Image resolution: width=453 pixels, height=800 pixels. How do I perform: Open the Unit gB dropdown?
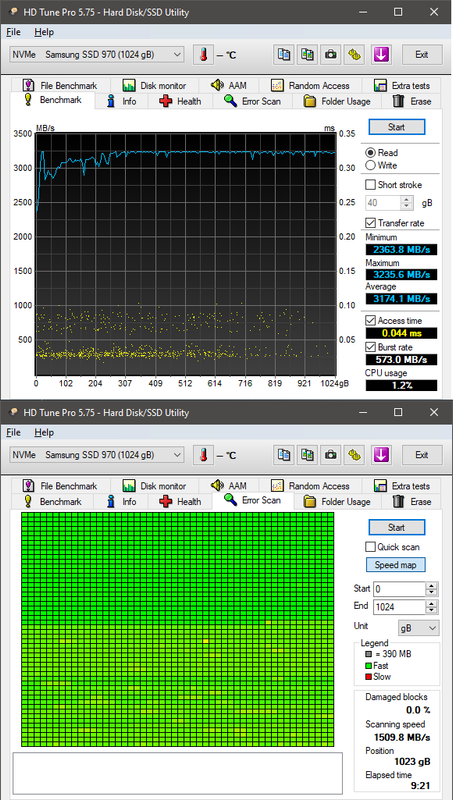(418, 628)
